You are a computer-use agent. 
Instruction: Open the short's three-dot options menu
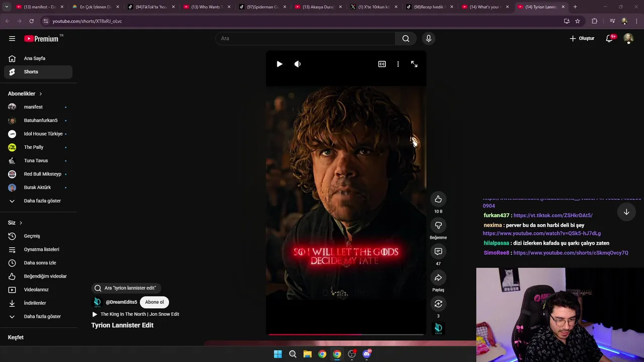[x=398, y=64]
